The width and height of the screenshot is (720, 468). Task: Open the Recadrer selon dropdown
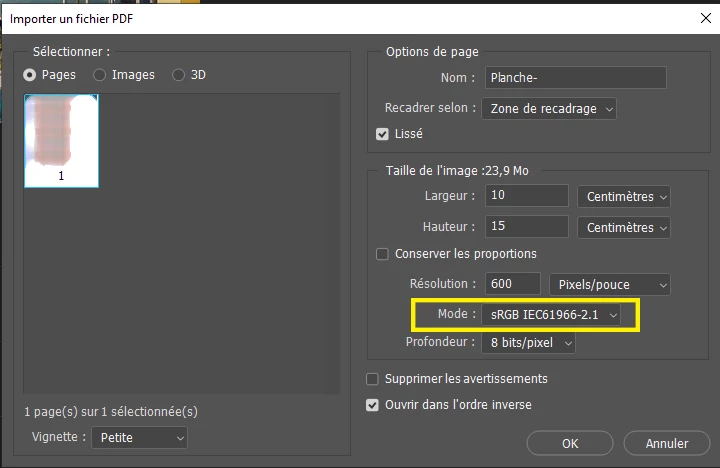point(549,109)
